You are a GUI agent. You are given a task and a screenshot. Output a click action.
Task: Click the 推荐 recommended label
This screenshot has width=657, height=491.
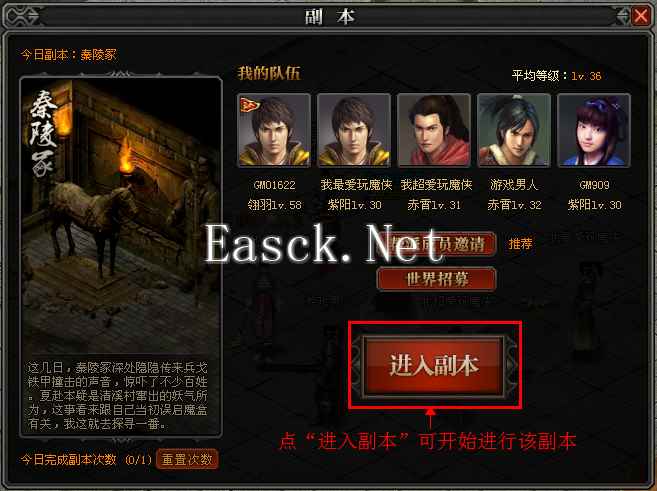coord(520,244)
